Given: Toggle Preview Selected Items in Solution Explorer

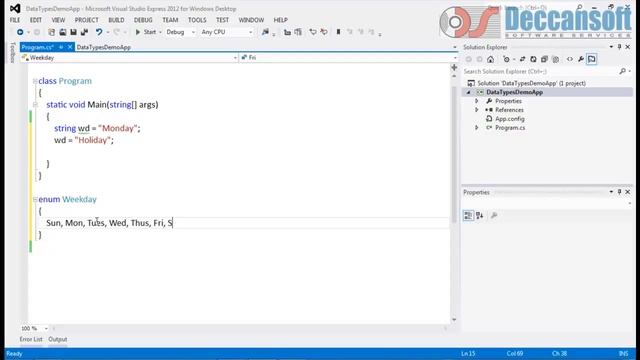Looking at the screenshot, I should tap(592, 59).
